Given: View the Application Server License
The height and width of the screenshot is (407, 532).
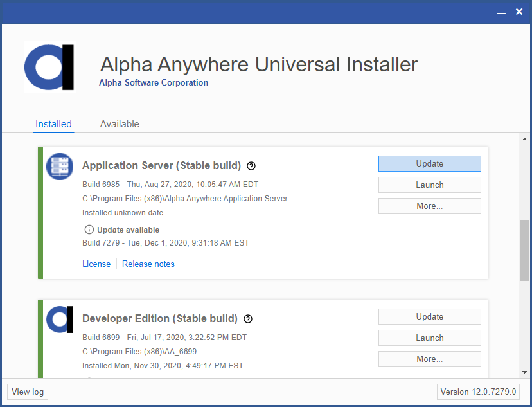Looking at the screenshot, I should (x=96, y=264).
